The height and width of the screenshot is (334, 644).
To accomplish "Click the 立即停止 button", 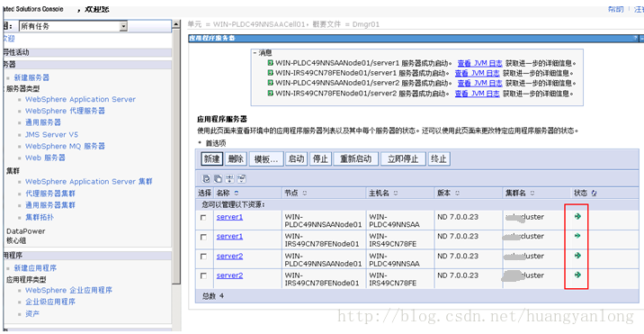I will coord(403,159).
